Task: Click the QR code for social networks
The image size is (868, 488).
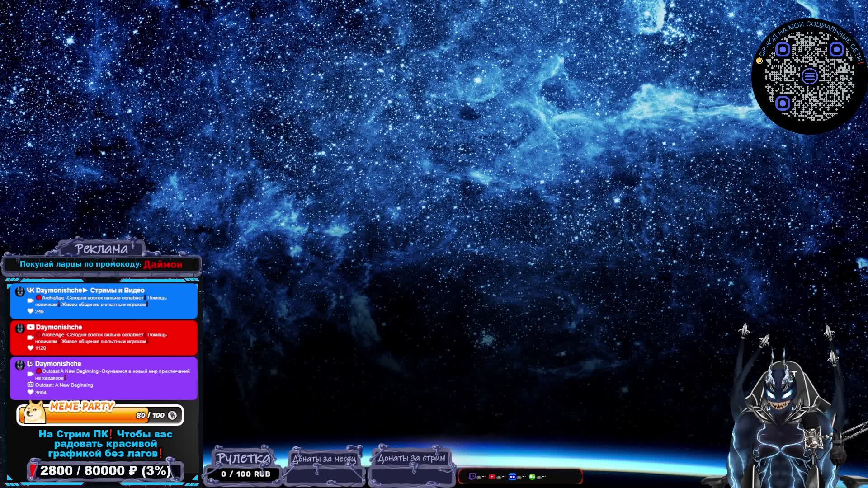Action: [809, 76]
